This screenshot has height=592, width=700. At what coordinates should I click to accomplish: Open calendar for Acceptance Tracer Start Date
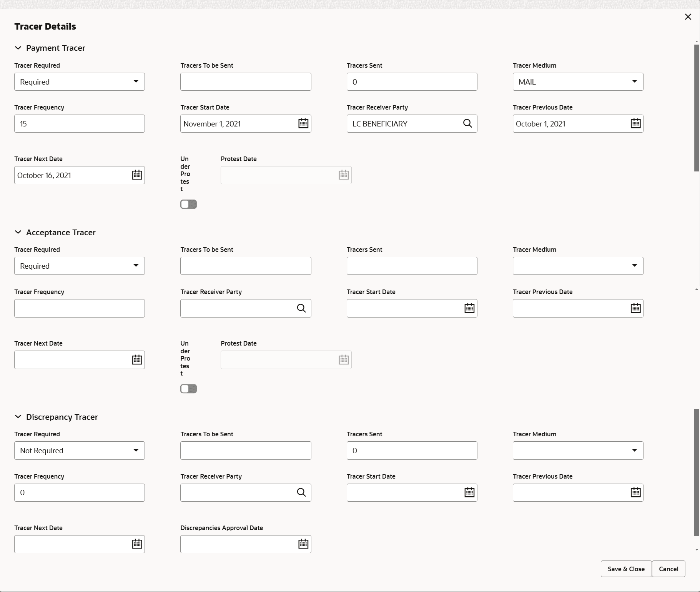coord(469,308)
